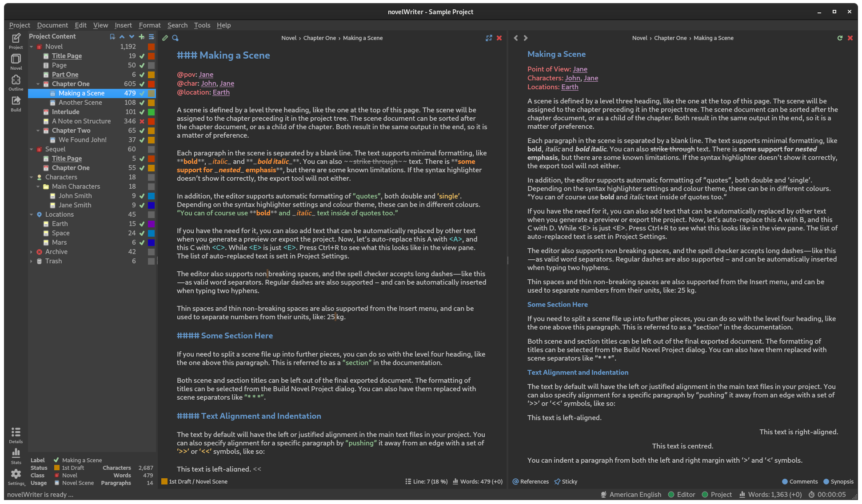862x504 pixels.
Task: Follow the John link on the editor @char line
Action: pos(208,83)
